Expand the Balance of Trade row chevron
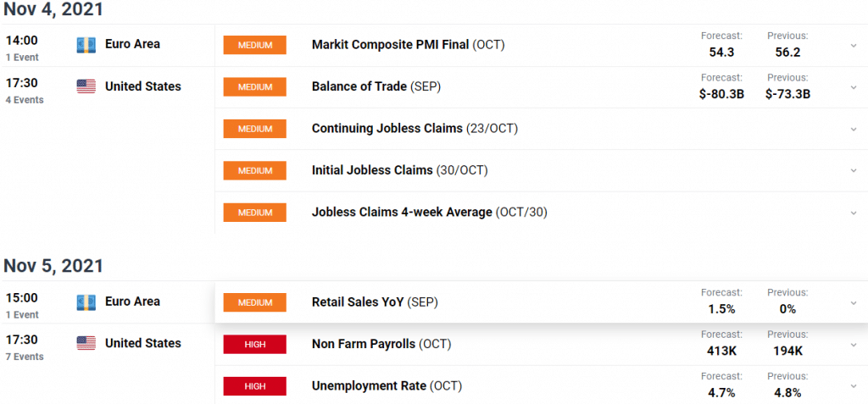 tap(853, 87)
